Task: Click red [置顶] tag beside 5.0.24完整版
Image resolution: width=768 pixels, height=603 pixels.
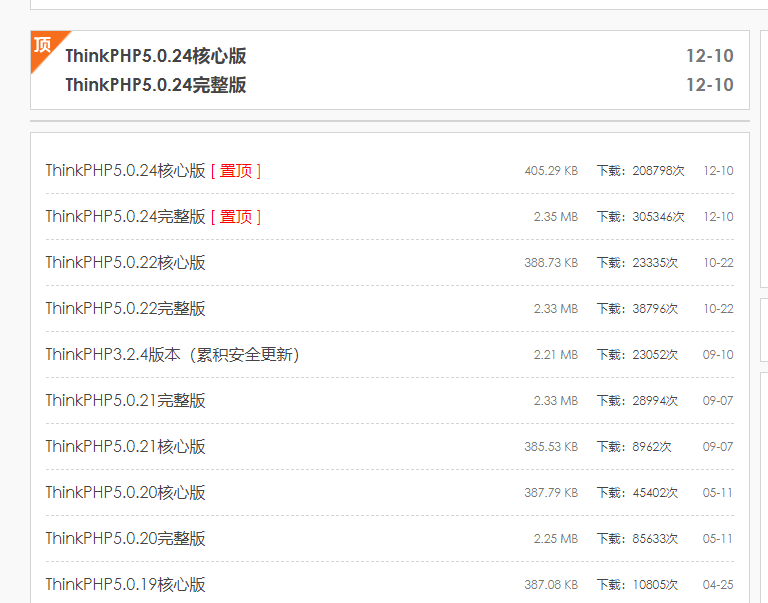Action: (x=236, y=217)
